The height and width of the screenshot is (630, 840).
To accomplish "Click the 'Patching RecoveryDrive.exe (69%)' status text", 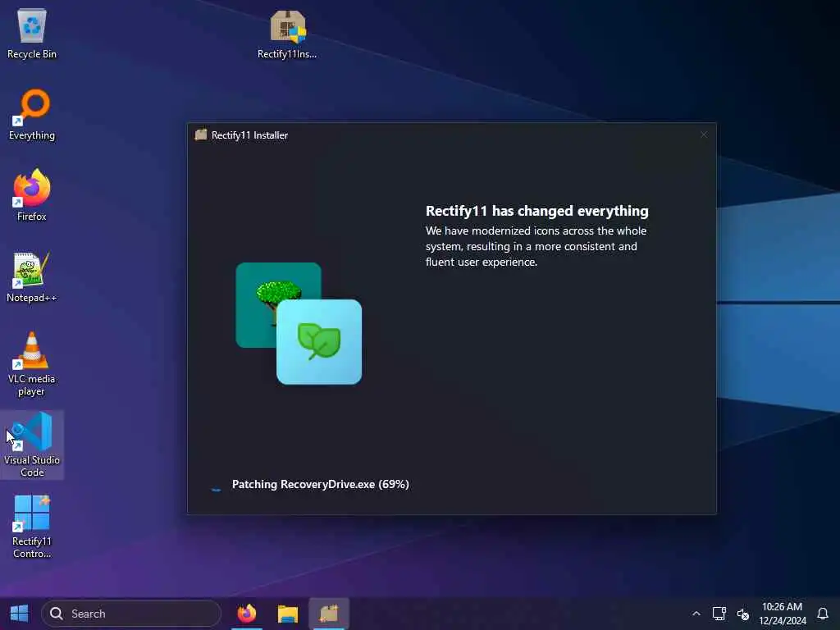I will pos(321,484).
